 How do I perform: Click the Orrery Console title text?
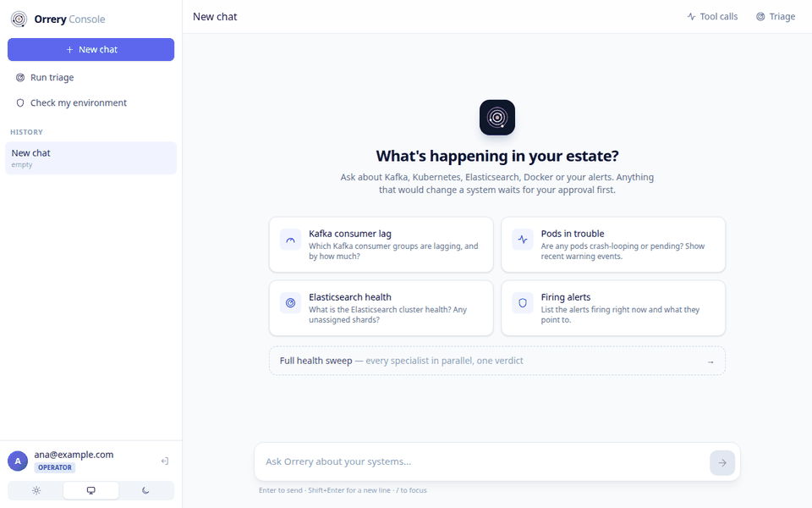(69, 19)
